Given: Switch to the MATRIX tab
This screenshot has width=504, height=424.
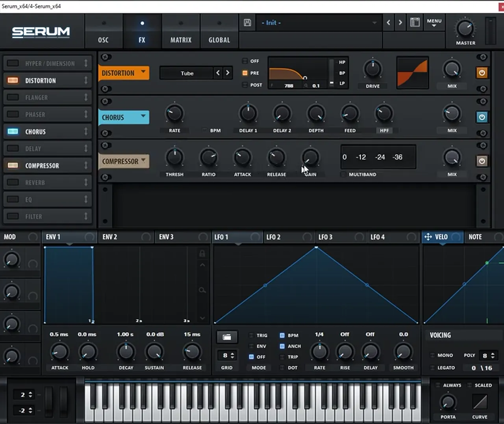Looking at the screenshot, I should click(181, 32).
